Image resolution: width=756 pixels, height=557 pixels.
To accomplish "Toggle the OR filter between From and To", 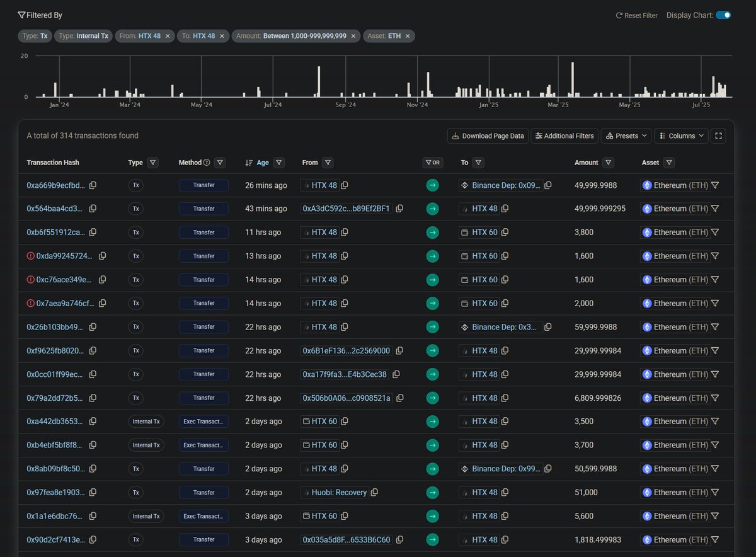I will point(432,163).
